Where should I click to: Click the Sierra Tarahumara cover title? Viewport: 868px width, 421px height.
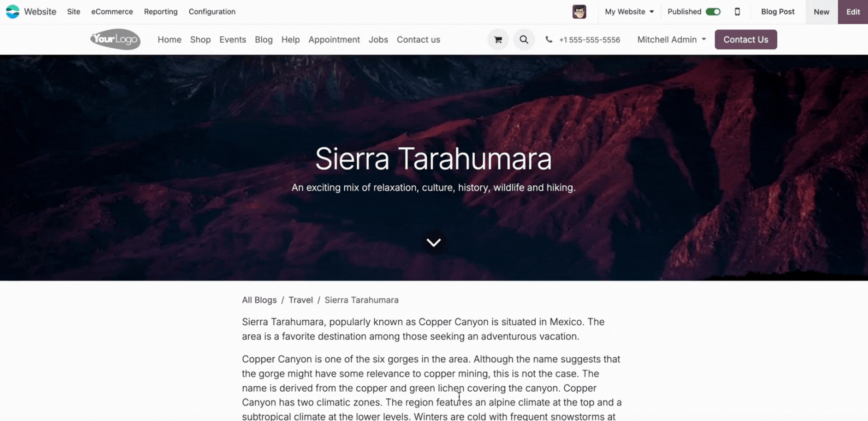pyautogui.click(x=434, y=159)
